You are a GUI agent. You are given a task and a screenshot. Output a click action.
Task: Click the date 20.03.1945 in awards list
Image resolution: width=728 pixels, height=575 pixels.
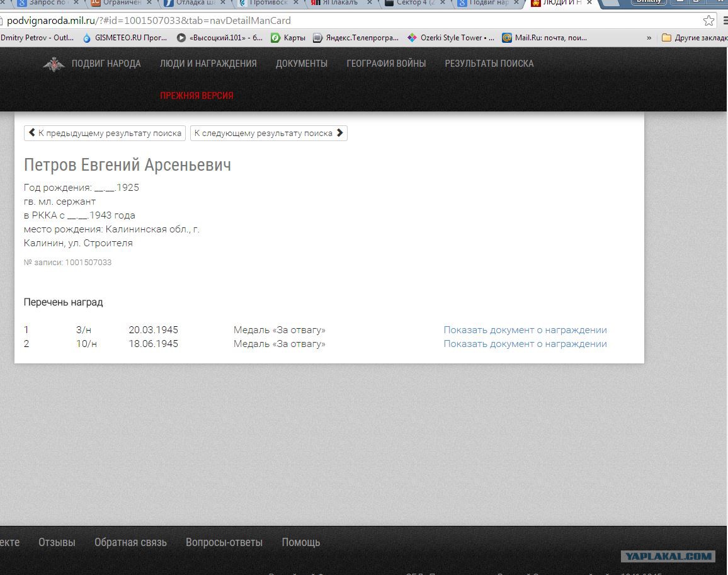click(153, 330)
